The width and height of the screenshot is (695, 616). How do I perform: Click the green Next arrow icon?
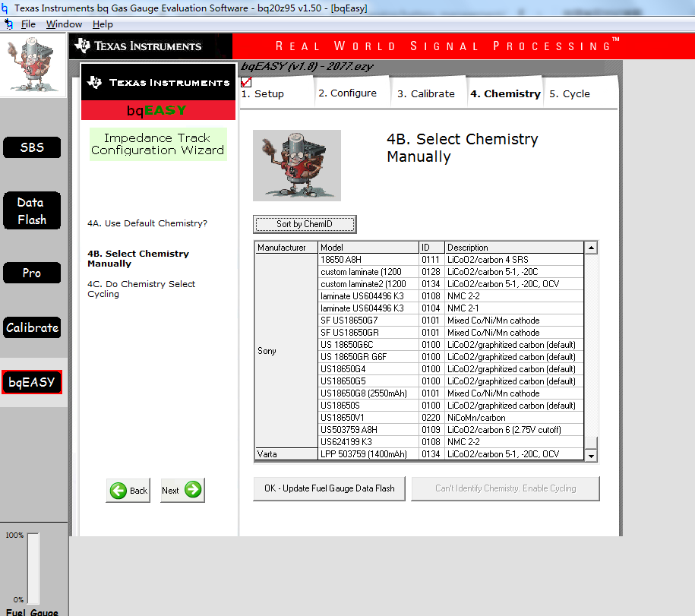coord(193,490)
